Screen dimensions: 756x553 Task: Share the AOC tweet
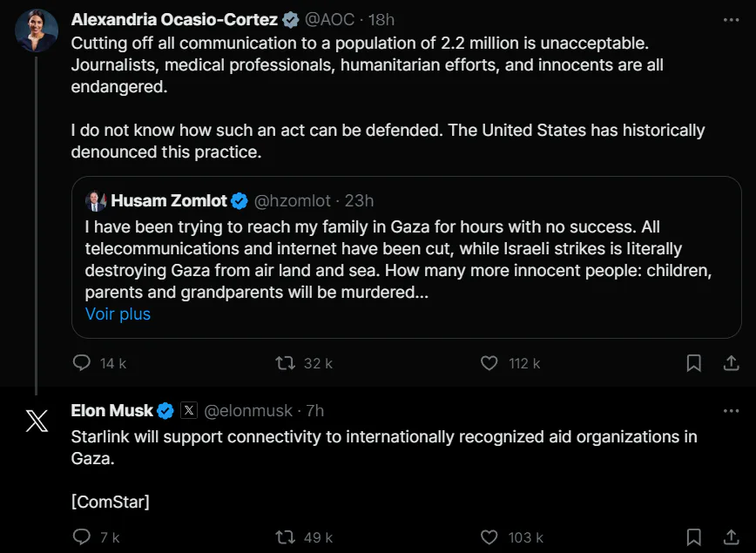(x=731, y=363)
